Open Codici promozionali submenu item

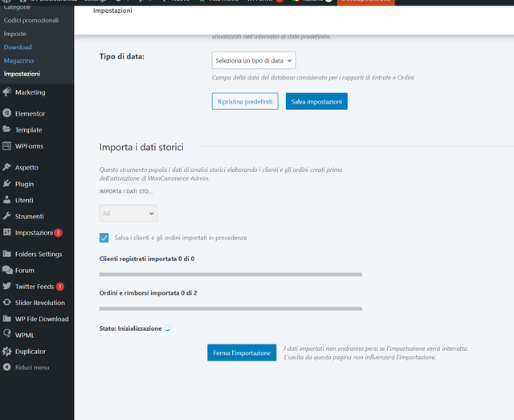tap(31, 20)
